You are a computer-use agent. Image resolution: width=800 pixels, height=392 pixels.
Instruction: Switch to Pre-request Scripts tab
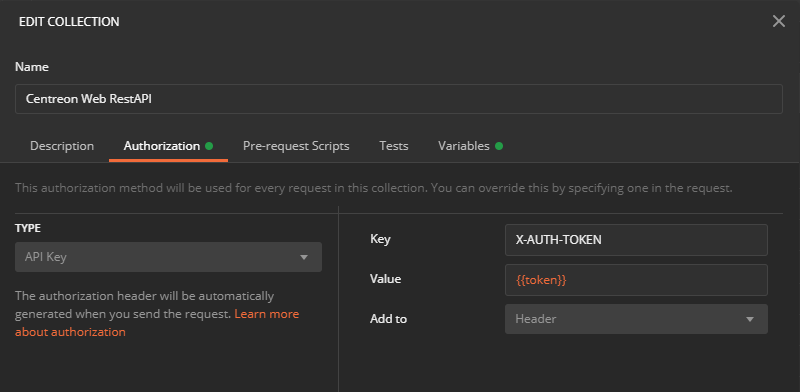[x=296, y=146]
